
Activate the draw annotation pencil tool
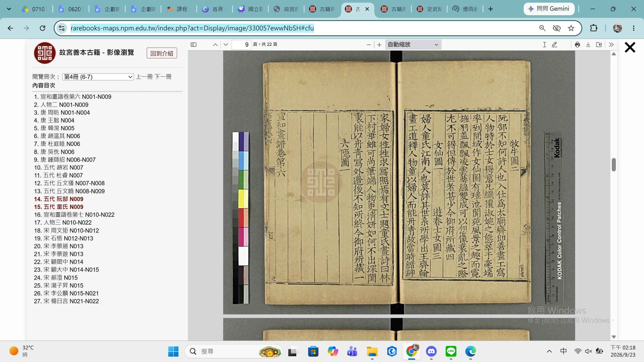click(555, 44)
